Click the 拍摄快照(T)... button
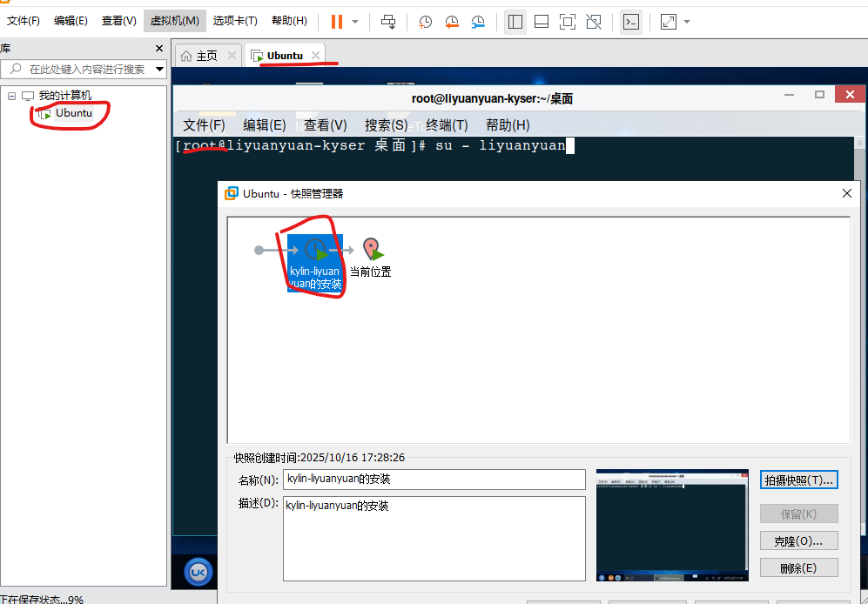868x604 pixels. pos(799,480)
